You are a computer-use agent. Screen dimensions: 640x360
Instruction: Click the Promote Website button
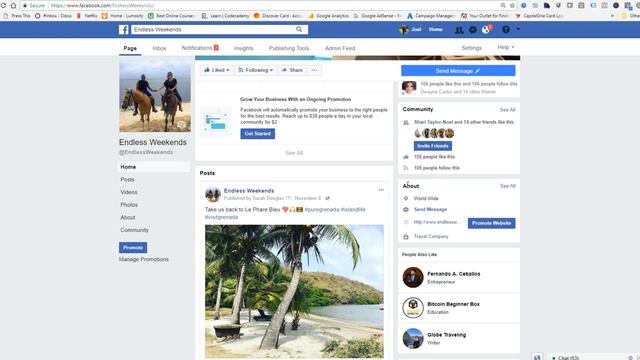click(x=491, y=223)
